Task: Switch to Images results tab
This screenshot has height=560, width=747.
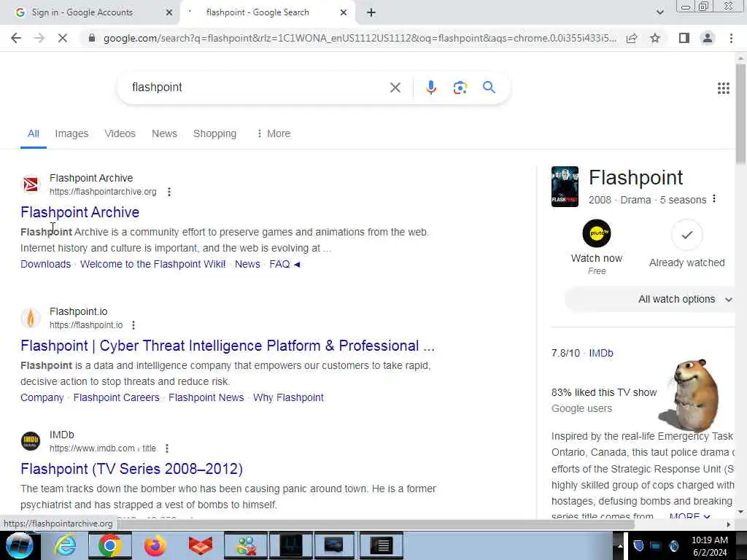Action: coord(71,134)
